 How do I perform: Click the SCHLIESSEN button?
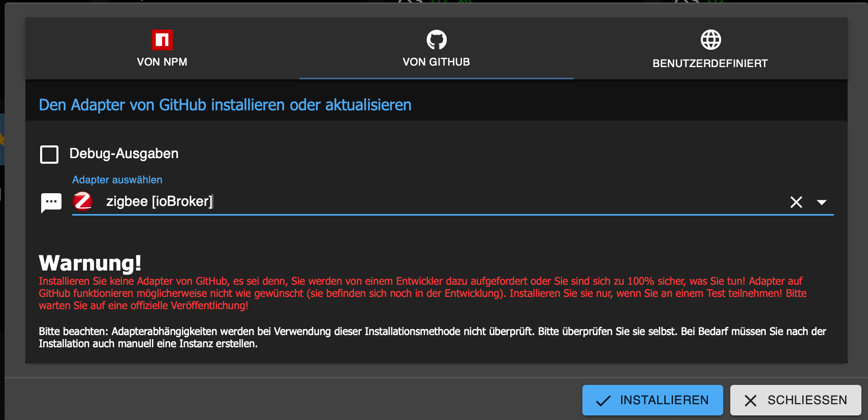[x=796, y=400]
